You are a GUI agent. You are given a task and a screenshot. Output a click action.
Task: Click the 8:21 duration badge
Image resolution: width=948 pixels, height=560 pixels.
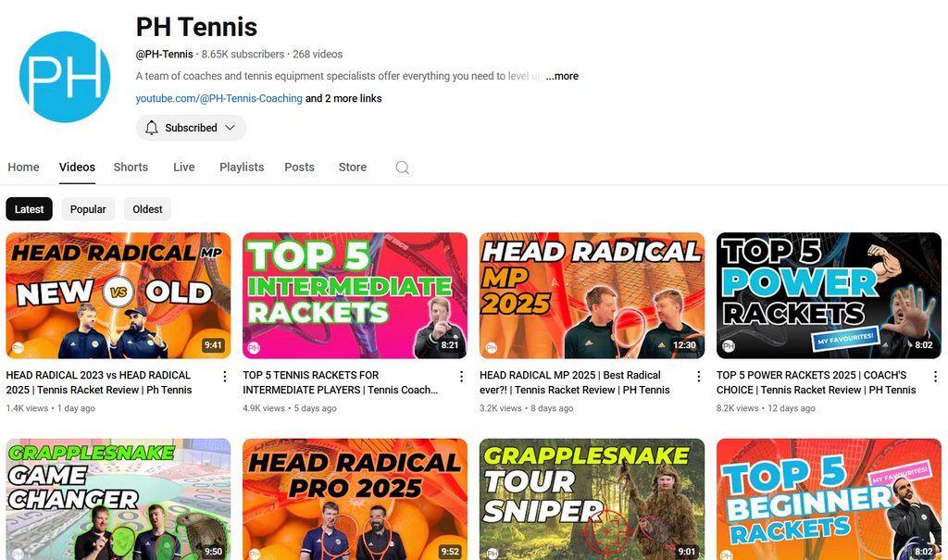[x=450, y=345]
